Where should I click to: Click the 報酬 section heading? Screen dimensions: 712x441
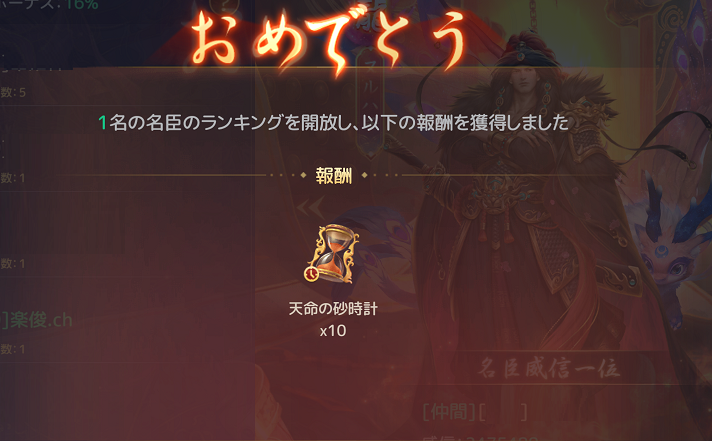(334, 175)
